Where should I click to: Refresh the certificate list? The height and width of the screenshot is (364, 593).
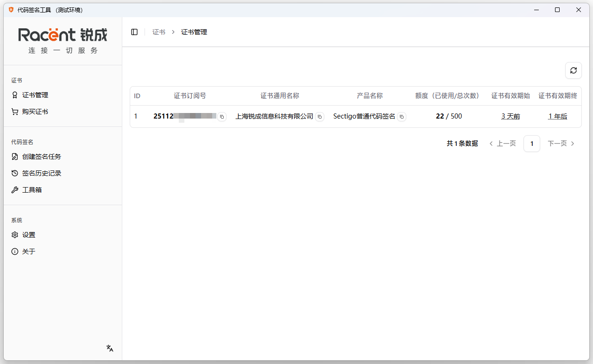[x=574, y=70]
